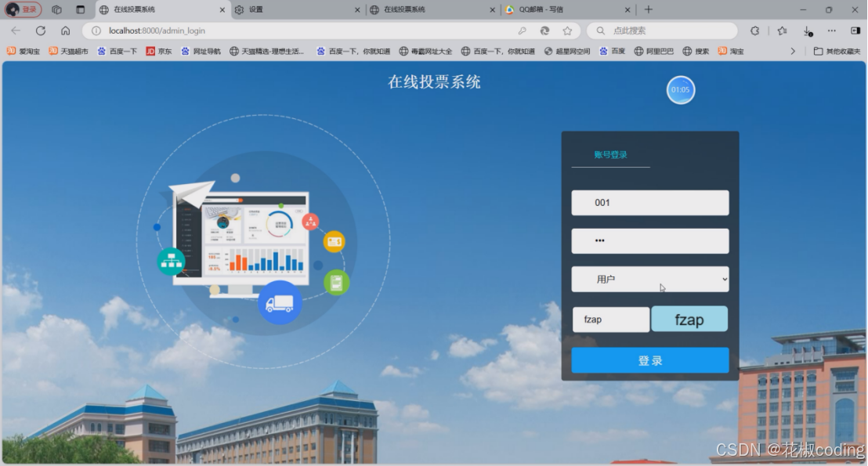Click the home icon in the toolbar
The height and width of the screenshot is (466, 868).
66,30
